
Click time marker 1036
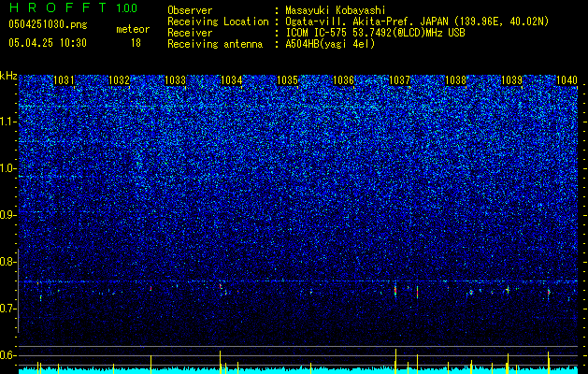pyautogui.click(x=343, y=80)
